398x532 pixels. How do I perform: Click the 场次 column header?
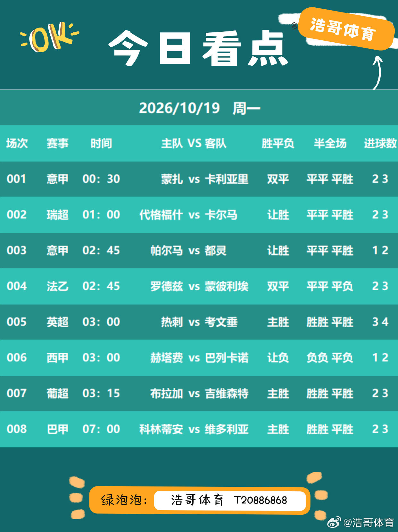point(17,143)
